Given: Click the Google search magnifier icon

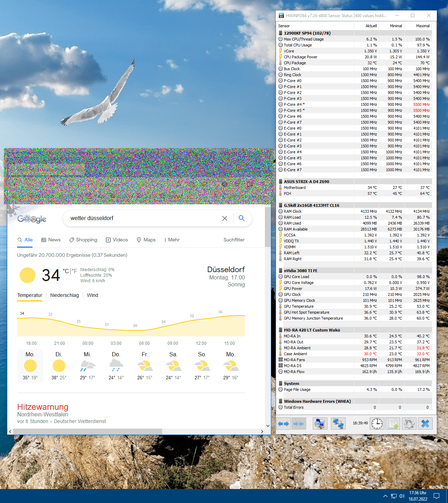Looking at the screenshot, I should pyautogui.click(x=241, y=218).
